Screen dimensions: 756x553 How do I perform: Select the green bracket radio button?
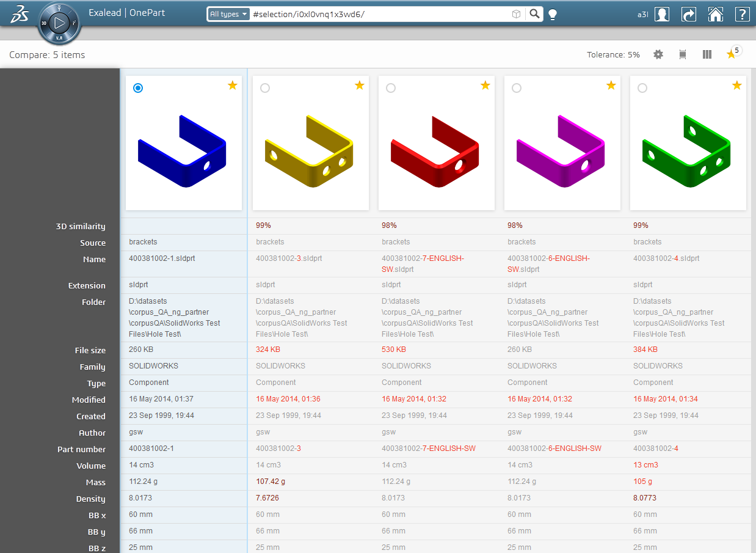[642, 88]
